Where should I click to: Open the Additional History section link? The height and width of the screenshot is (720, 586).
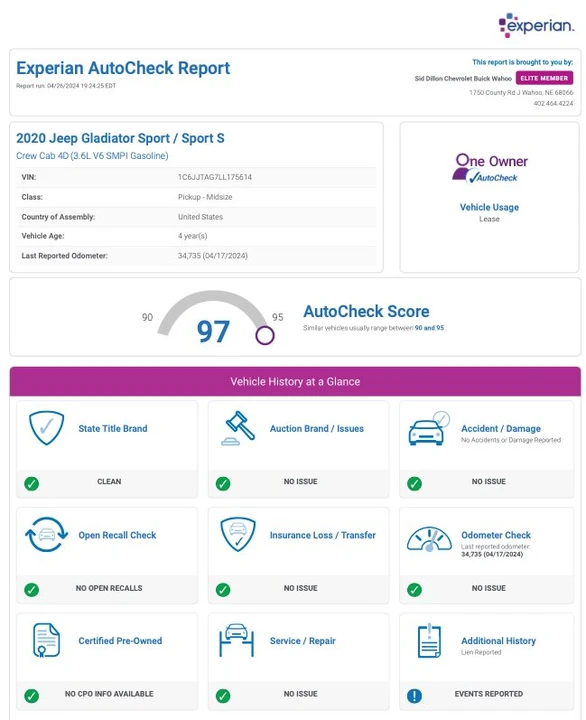coord(498,641)
